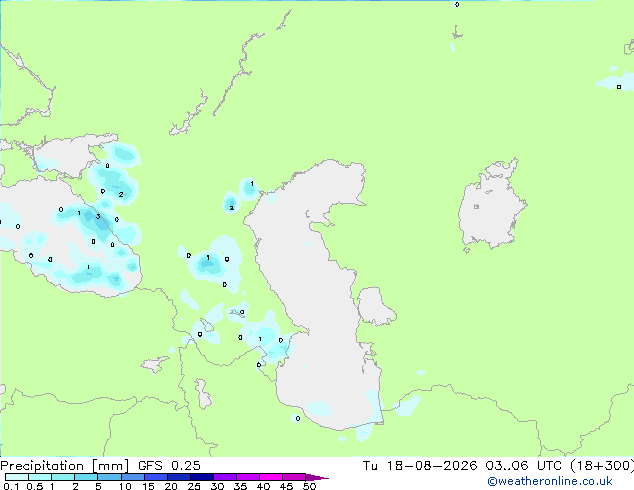Click the 'Tu 18-08-2026 03..06 UTC' timestamp

[x=462, y=465]
